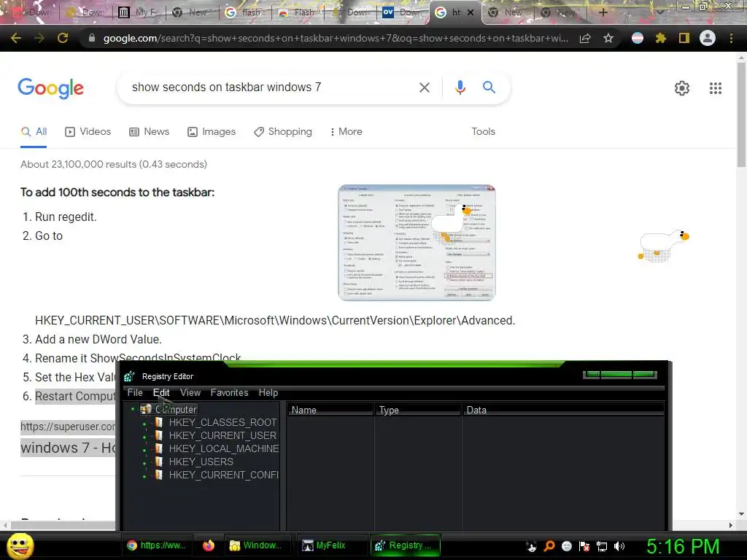Open Chrome side panel icon

(x=684, y=38)
